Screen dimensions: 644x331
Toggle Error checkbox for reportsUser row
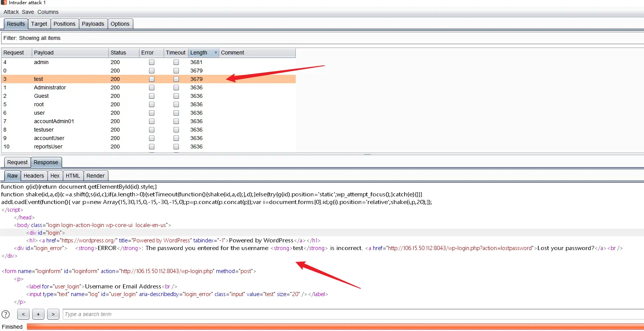152,147
